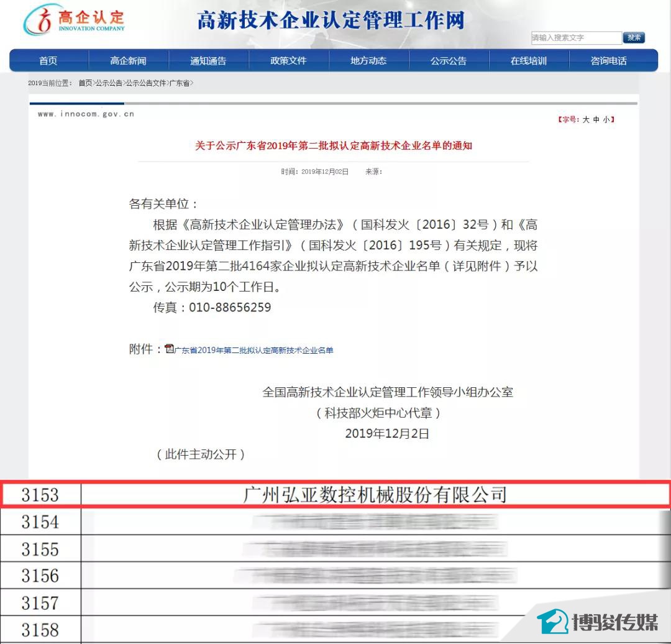671x644 pixels.
Task: Go to the 通知通告 menu item
Action: pos(208,61)
